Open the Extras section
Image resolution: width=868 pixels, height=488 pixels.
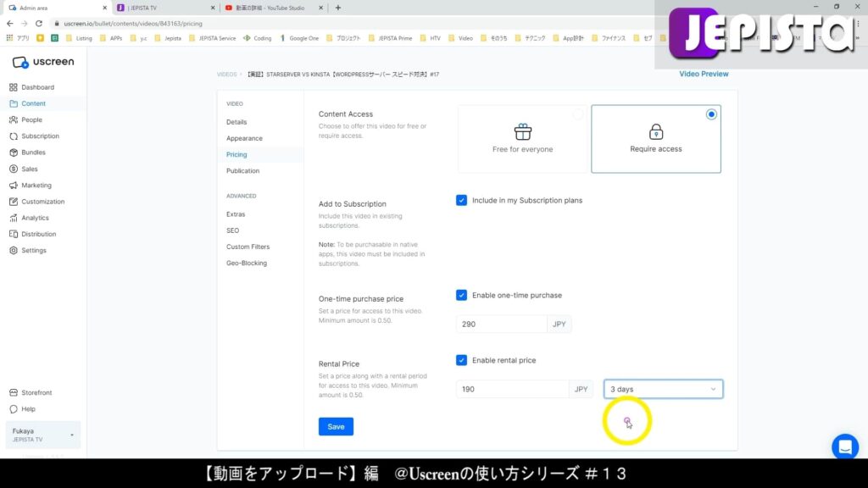coord(236,214)
